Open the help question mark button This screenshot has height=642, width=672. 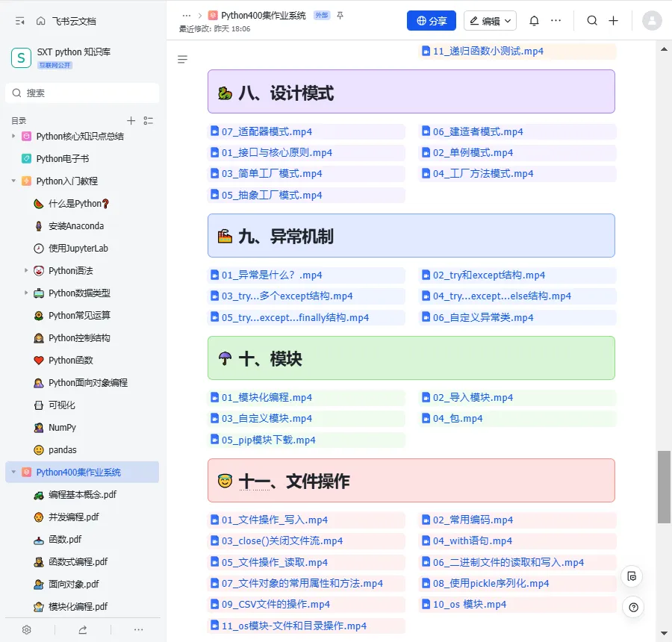tap(633, 607)
